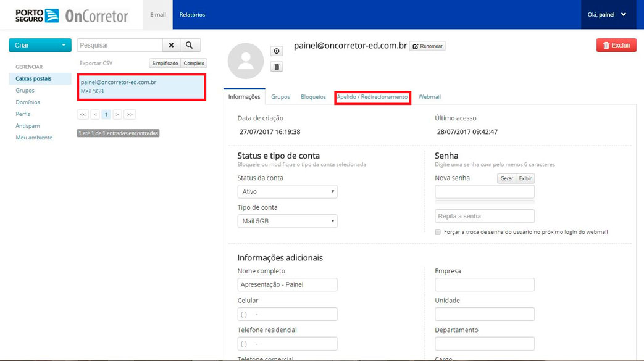
Task: Open the Tipo de conta dropdown
Action: pyautogui.click(x=287, y=221)
